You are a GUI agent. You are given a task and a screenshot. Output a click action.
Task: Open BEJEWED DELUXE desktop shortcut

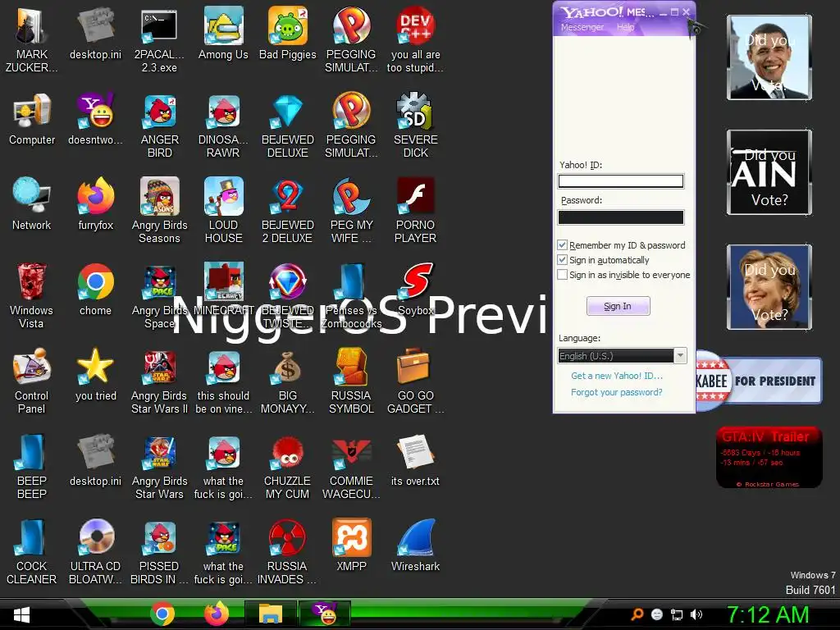pyautogui.click(x=288, y=126)
